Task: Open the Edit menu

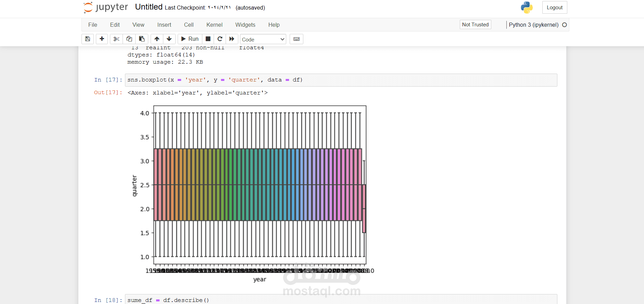Action: tap(115, 25)
